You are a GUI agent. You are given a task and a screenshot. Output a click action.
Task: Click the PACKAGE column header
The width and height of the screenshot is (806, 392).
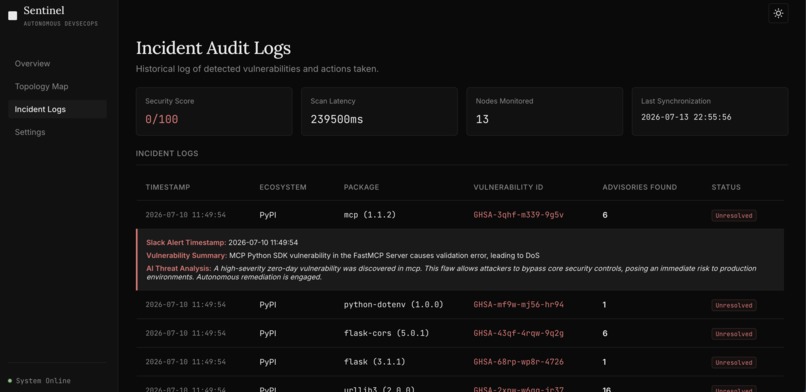[x=361, y=187]
